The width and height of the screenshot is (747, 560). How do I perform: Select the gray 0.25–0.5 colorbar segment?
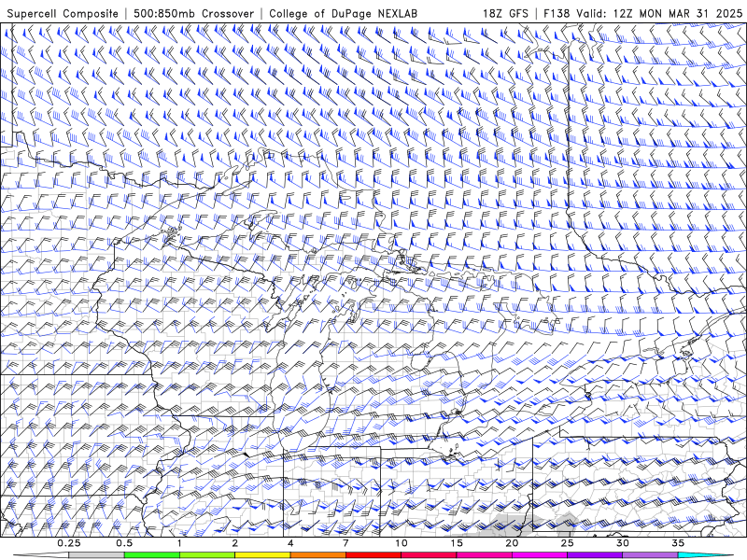[97, 555]
